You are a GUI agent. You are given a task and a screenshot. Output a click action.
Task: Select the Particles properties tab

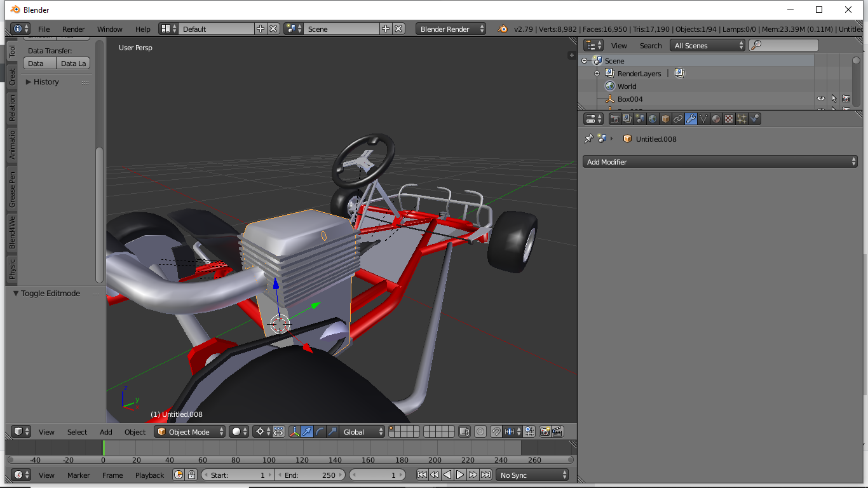(x=742, y=119)
